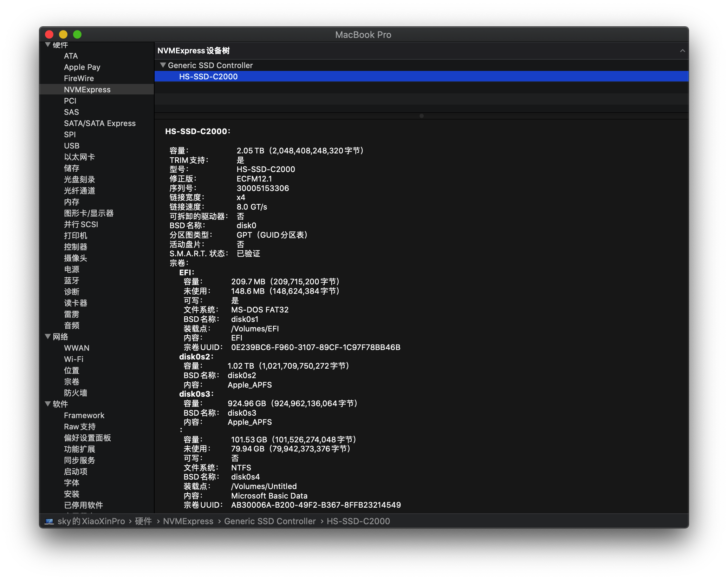This screenshot has width=728, height=580.
Task: Click the green zoom window button
Action: point(77,34)
